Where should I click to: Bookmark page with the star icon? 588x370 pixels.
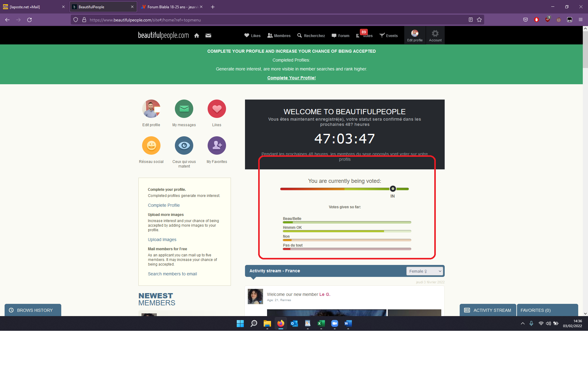coord(479,20)
